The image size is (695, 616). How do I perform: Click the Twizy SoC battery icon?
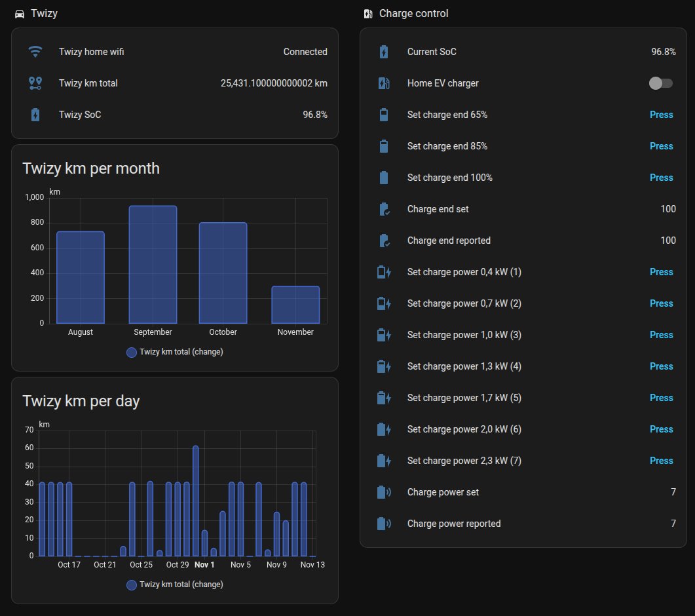click(x=35, y=115)
